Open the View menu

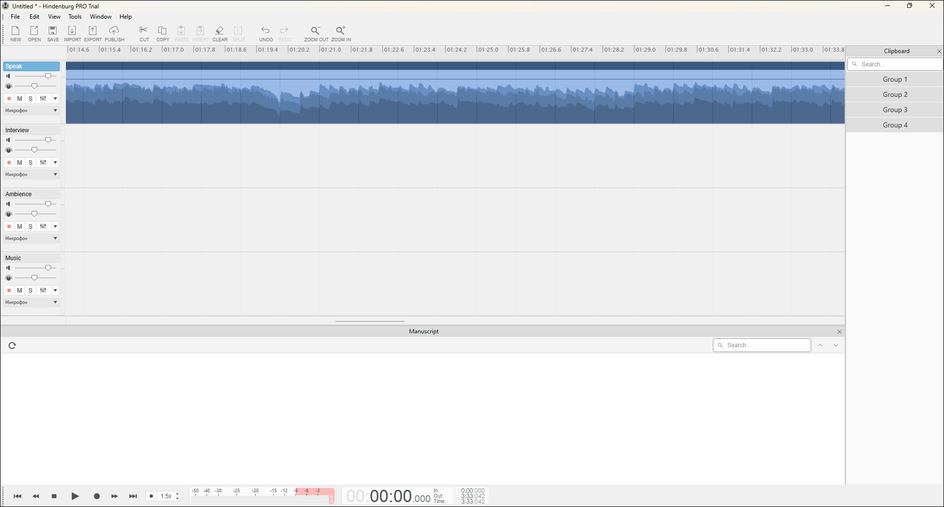pyautogui.click(x=54, y=17)
